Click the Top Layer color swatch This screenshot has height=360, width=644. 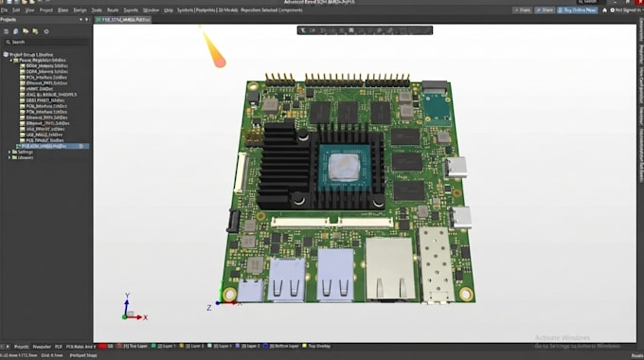click(119, 347)
